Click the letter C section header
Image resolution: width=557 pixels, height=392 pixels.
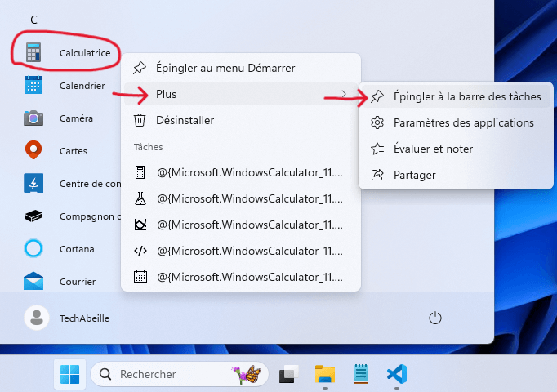33,20
